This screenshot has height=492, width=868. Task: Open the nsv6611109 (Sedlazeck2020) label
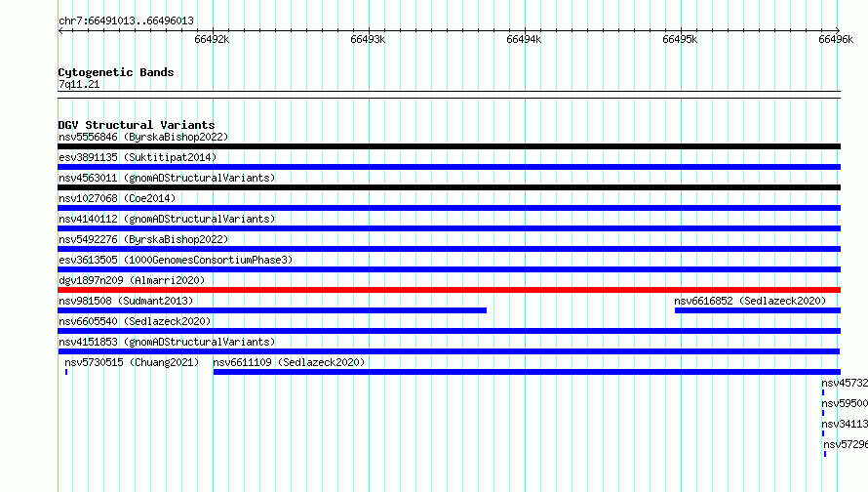[x=289, y=362]
